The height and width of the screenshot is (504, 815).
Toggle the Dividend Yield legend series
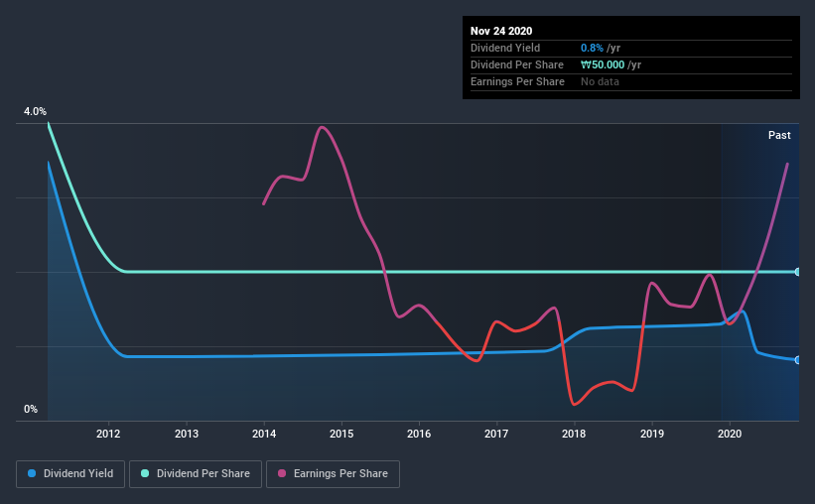pyautogui.click(x=70, y=474)
